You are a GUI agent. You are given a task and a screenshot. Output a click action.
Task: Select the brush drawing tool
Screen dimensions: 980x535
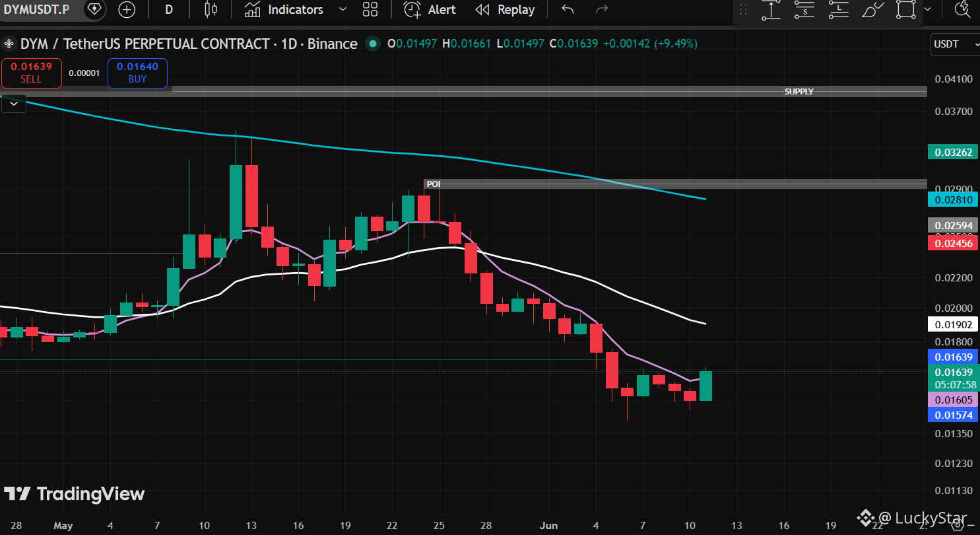coord(873,9)
